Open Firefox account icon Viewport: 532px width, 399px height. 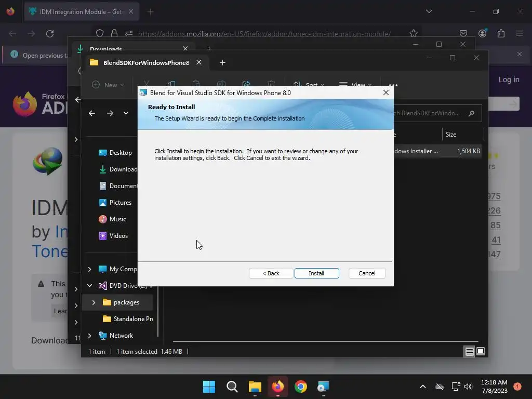click(482, 33)
